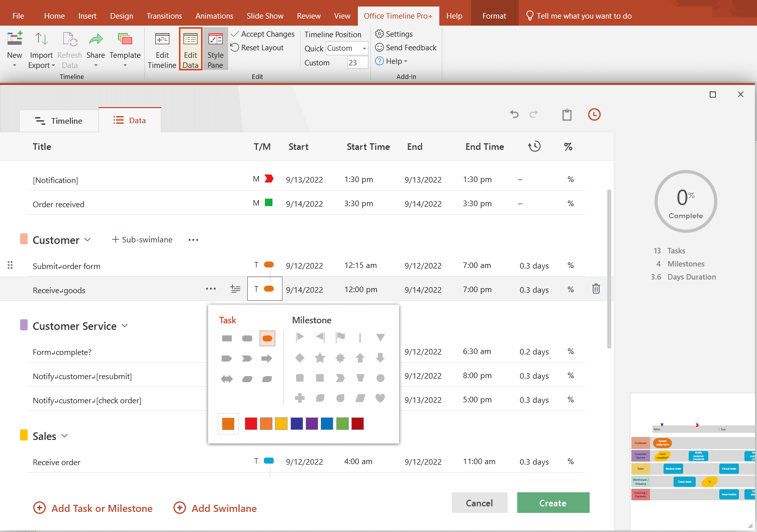Switch to the Timeline tab

pos(59,121)
